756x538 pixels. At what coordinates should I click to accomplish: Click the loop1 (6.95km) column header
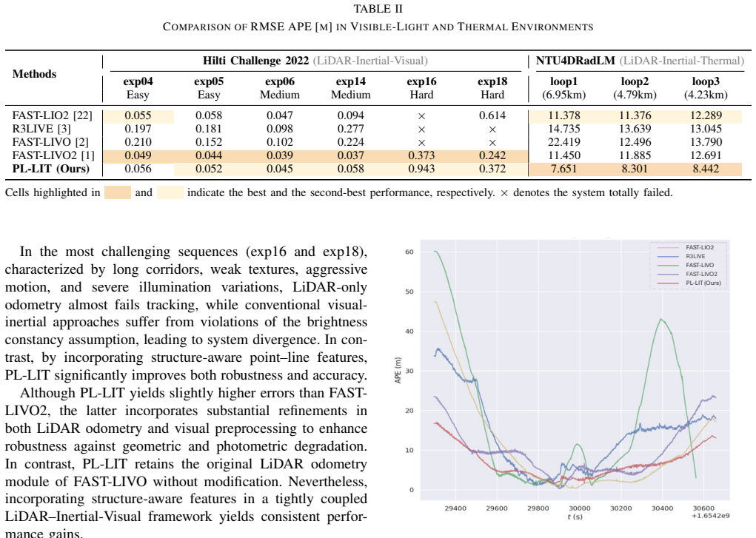pyautogui.click(x=563, y=88)
